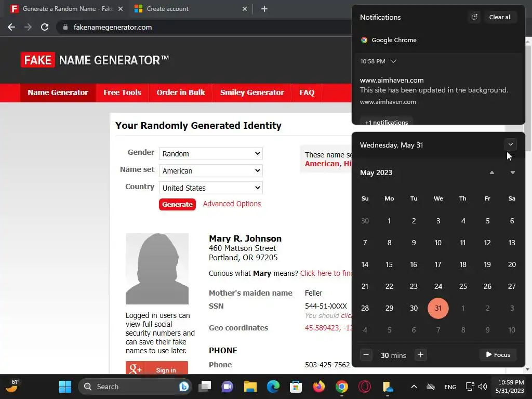The height and width of the screenshot is (399, 532).
Task: Launch Firefox from the taskbar
Action: coord(318,387)
